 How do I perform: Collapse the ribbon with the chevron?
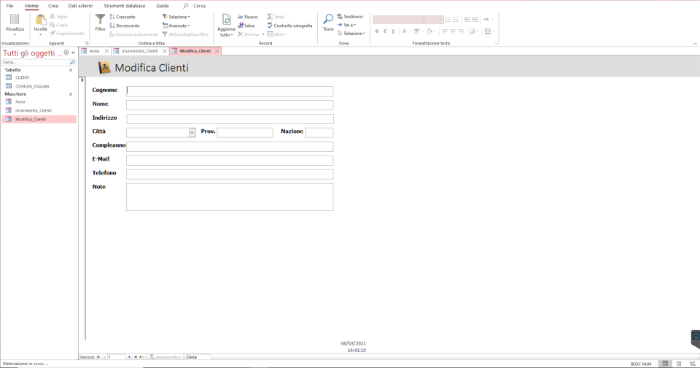pos(695,43)
